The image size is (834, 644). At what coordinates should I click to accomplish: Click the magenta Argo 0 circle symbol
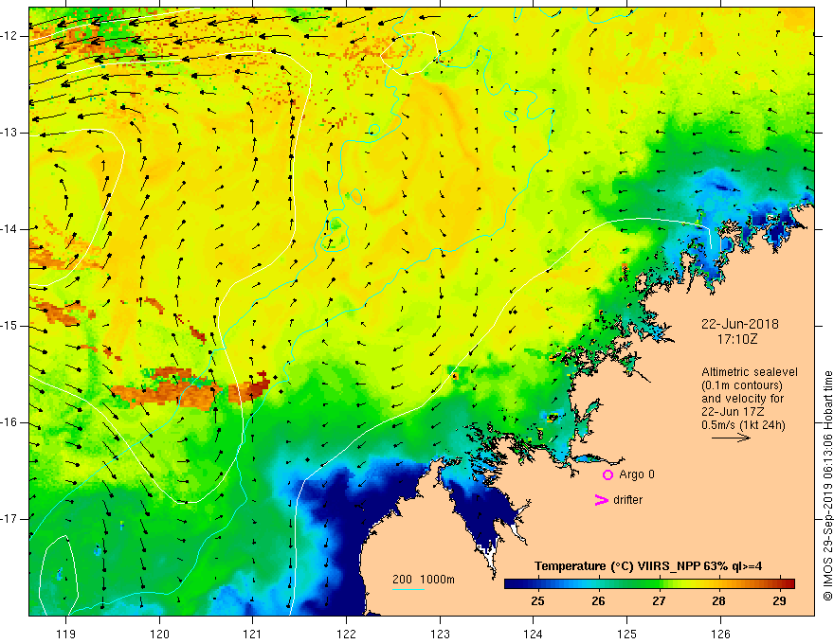click(x=607, y=474)
